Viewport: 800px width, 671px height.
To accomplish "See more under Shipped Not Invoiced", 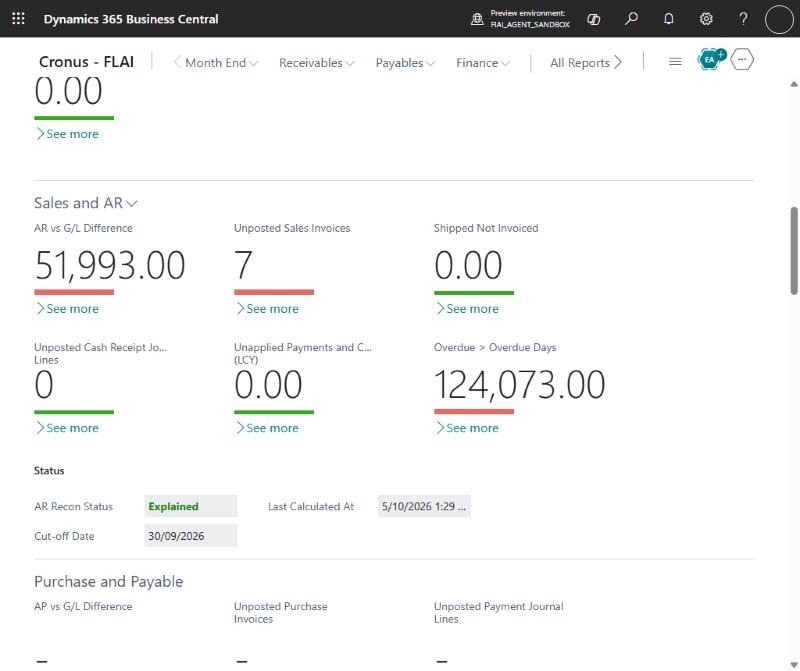I will (x=467, y=309).
